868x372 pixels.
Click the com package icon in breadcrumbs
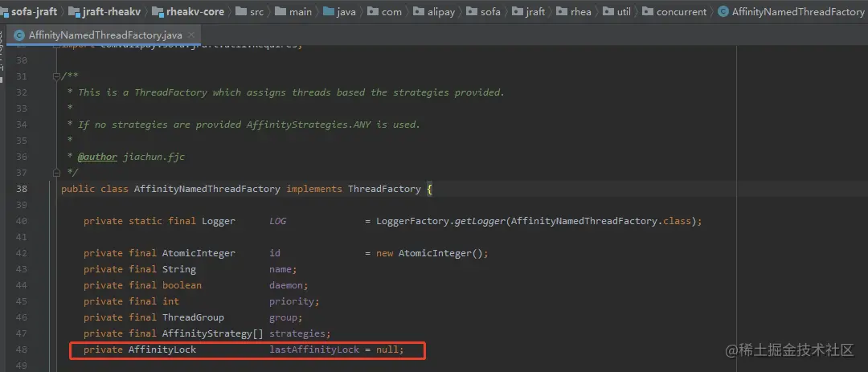pos(373,11)
